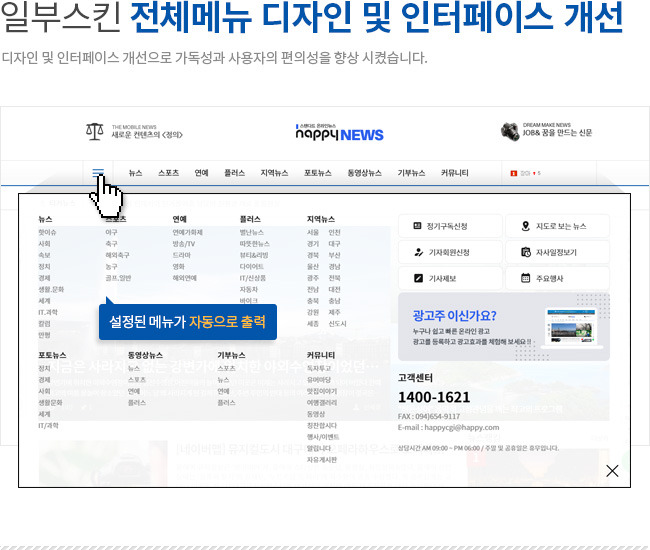Click the camera icon banner in header

point(546,131)
